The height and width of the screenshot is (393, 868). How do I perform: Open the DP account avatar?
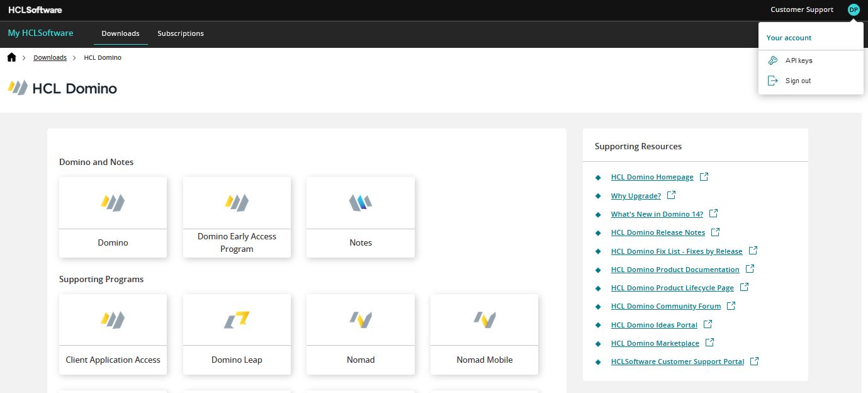854,9
